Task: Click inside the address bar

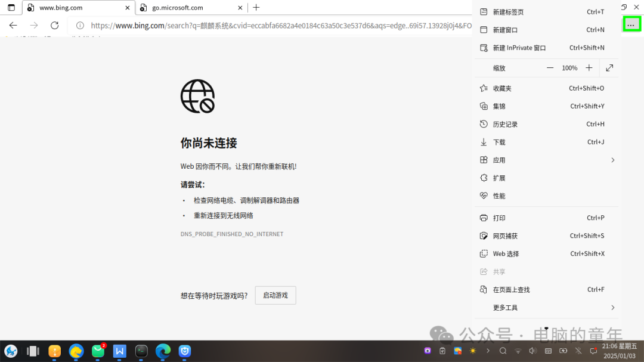Action: tap(268, 26)
